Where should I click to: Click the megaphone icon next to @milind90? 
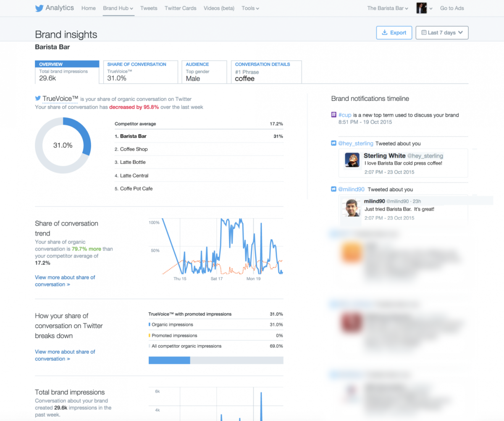tap(334, 189)
